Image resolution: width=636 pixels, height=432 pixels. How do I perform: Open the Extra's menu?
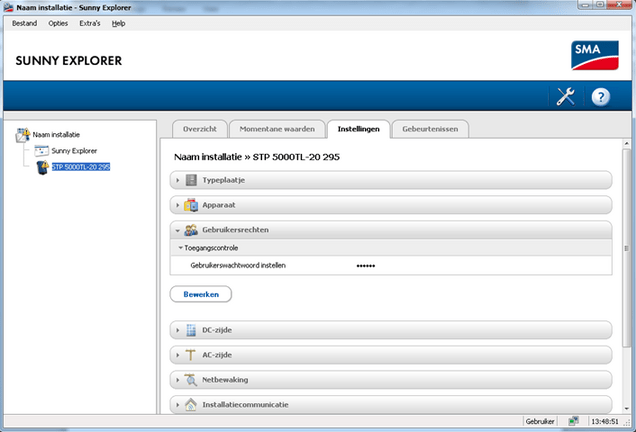coord(89,23)
